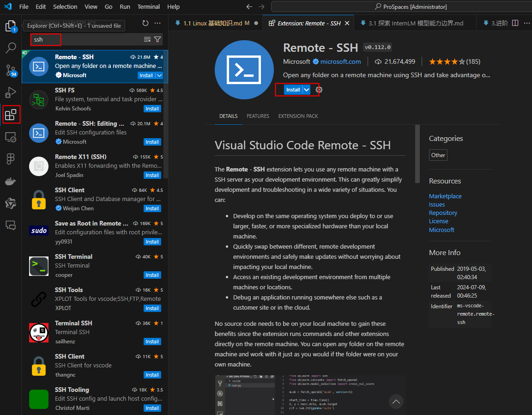Switch to the FEATURES tab

(258, 116)
